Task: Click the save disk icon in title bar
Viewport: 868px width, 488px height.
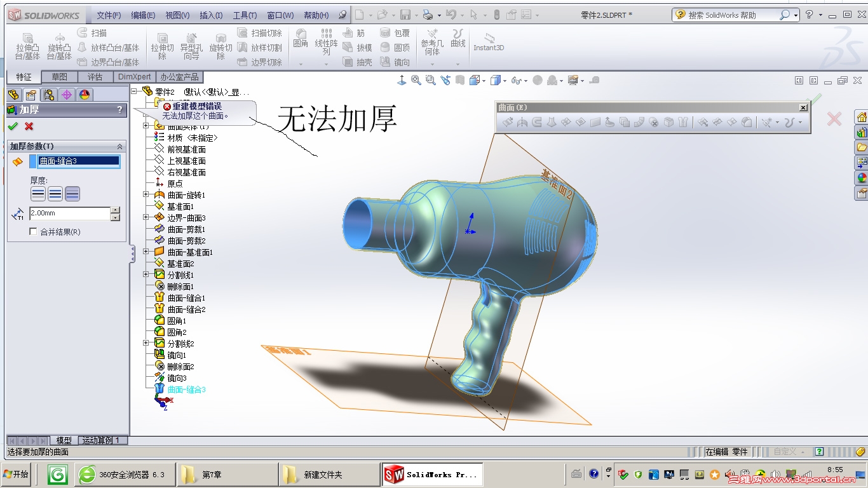Action: (405, 15)
